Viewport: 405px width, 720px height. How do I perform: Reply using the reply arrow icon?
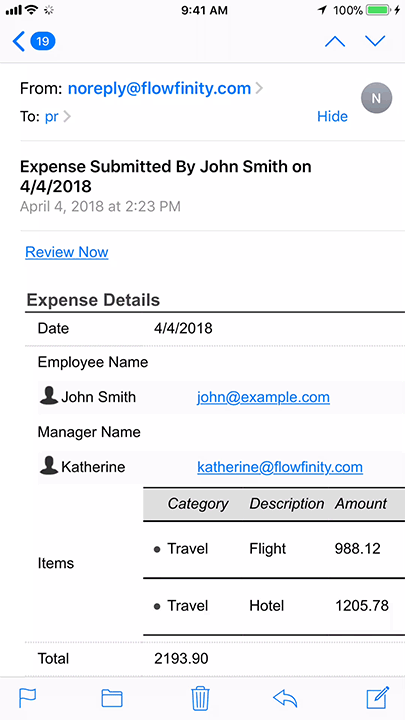pos(285,699)
